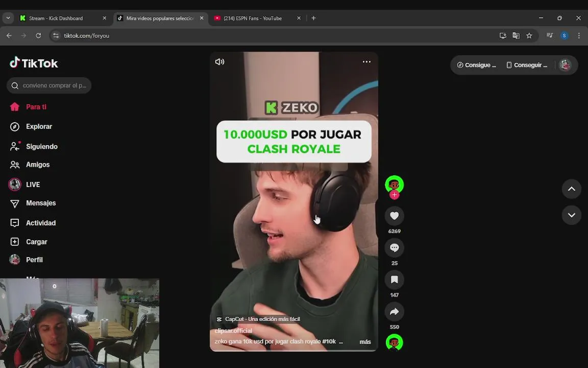
Task: Close the ESPN Fans YouTube tab
Action: tap(299, 18)
